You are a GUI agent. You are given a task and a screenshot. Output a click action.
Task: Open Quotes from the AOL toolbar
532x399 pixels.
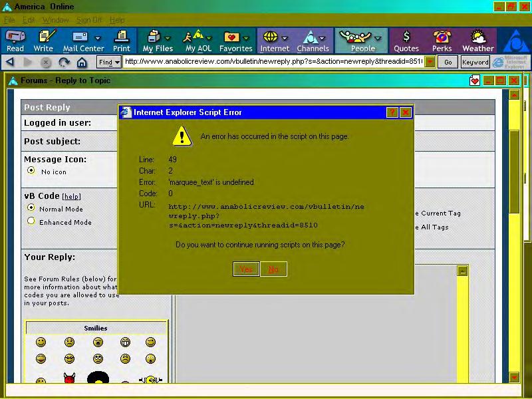coord(406,41)
